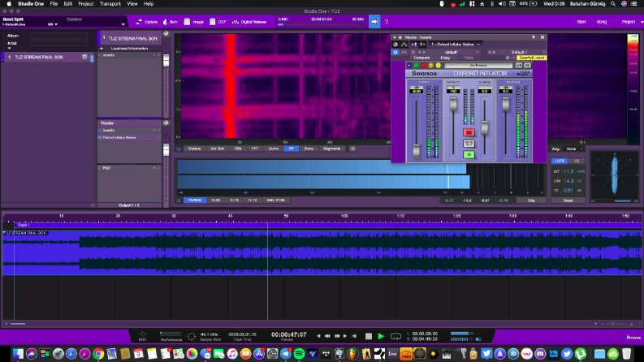Open the View menu
This screenshot has width=644, height=362.
tap(132, 4)
